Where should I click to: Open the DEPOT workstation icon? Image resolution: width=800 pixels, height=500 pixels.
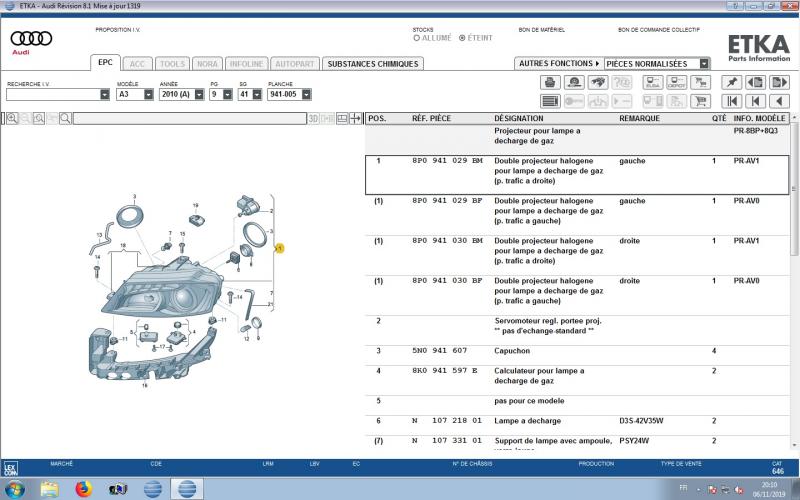pos(677,82)
